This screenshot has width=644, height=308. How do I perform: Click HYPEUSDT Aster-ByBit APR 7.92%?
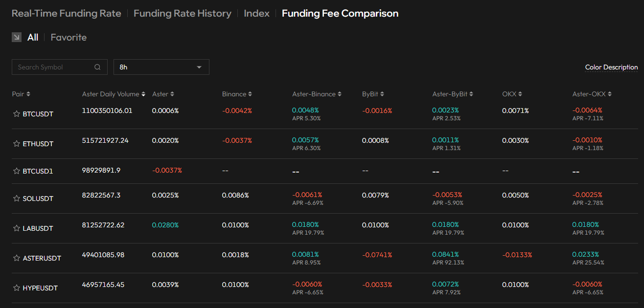tap(446, 292)
